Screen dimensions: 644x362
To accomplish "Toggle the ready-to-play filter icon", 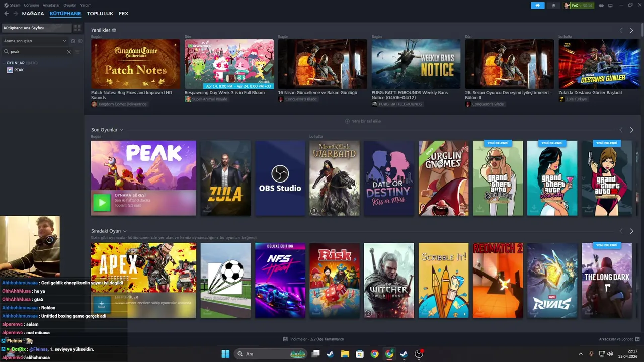I will (x=79, y=41).
